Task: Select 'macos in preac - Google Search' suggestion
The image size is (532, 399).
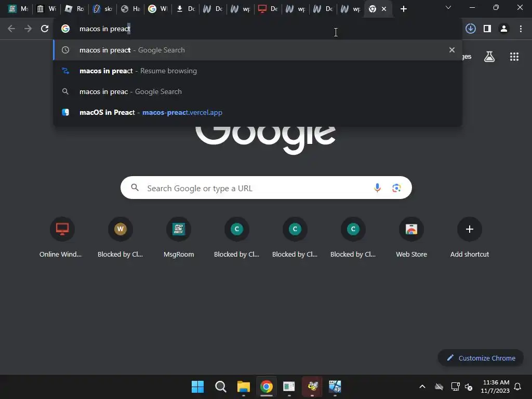Action: click(x=258, y=91)
